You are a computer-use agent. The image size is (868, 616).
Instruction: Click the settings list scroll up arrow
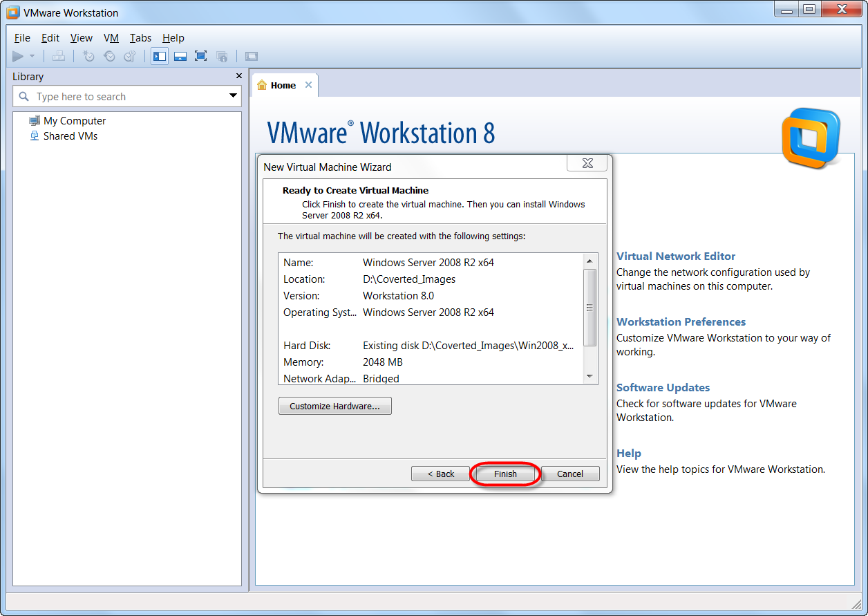coord(589,261)
